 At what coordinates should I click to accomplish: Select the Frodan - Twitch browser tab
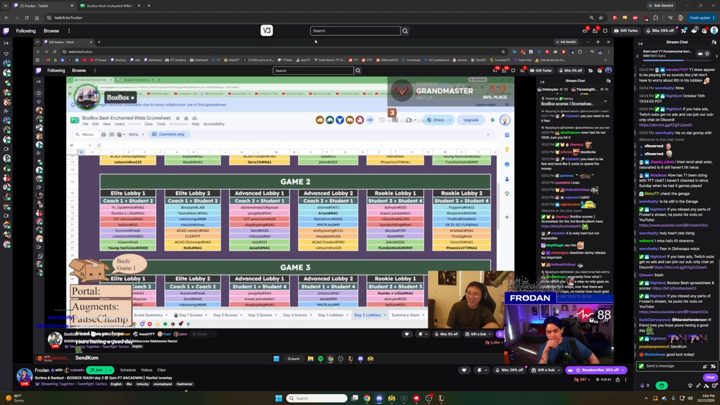[42, 6]
